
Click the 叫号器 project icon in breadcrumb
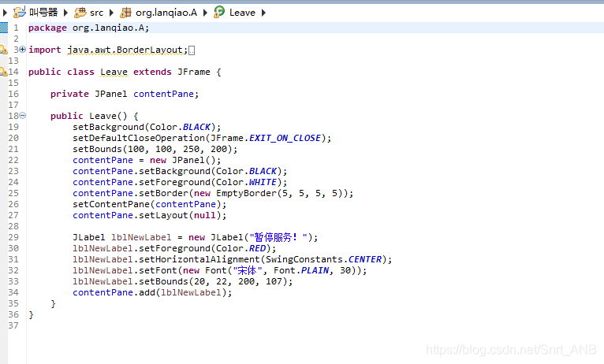19,13
